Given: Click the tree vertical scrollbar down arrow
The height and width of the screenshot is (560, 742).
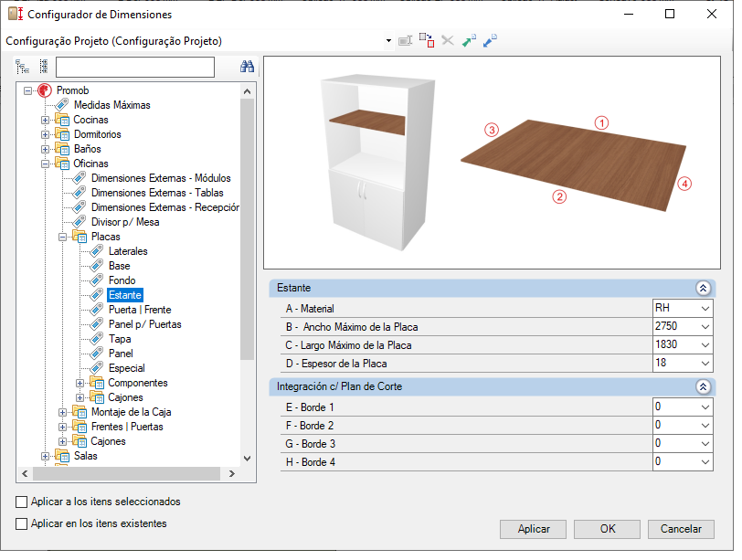Looking at the screenshot, I should coord(247,459).
